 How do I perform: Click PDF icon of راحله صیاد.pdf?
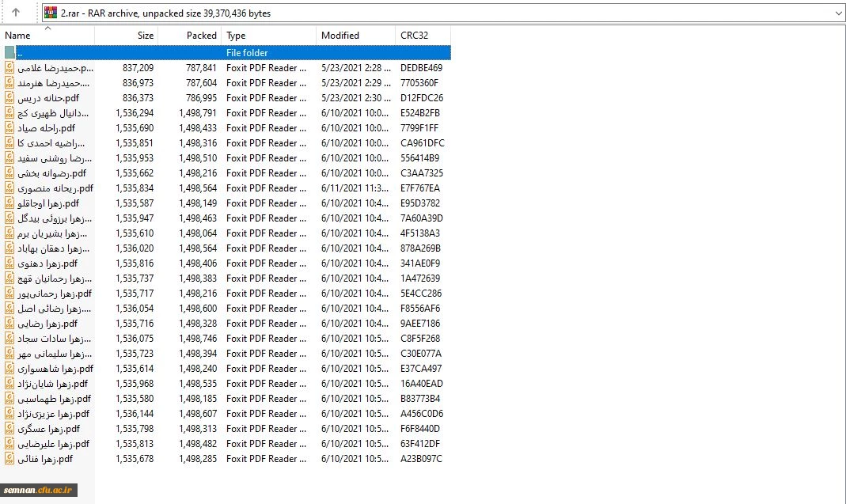tap(9, 128)
